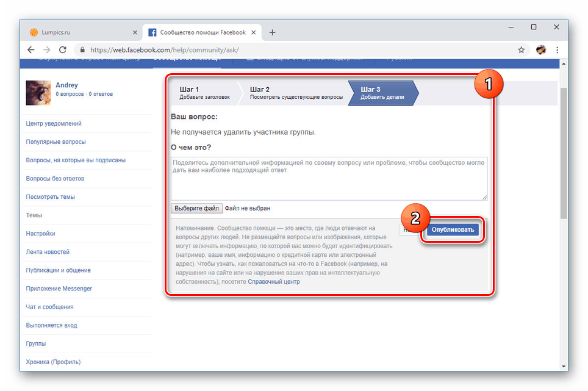Open the Хроника (Профиль) topic
The image size is (588, 391).
[x=53, y=362]
